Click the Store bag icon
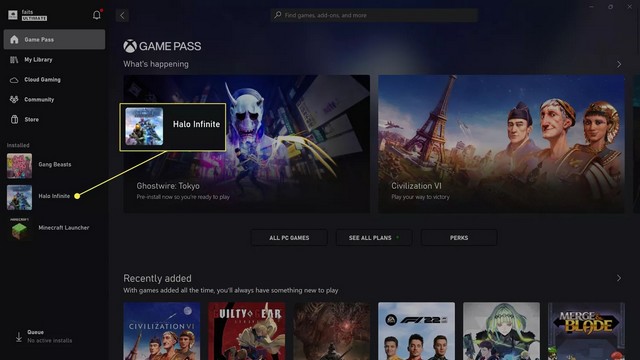This screenshot has width=640, height=360. (14, 120)
